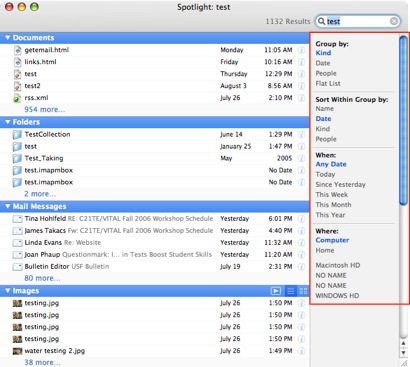Show 80 more mail messages
The height and width of the screenshot is (367, 410).
[42, 278]
